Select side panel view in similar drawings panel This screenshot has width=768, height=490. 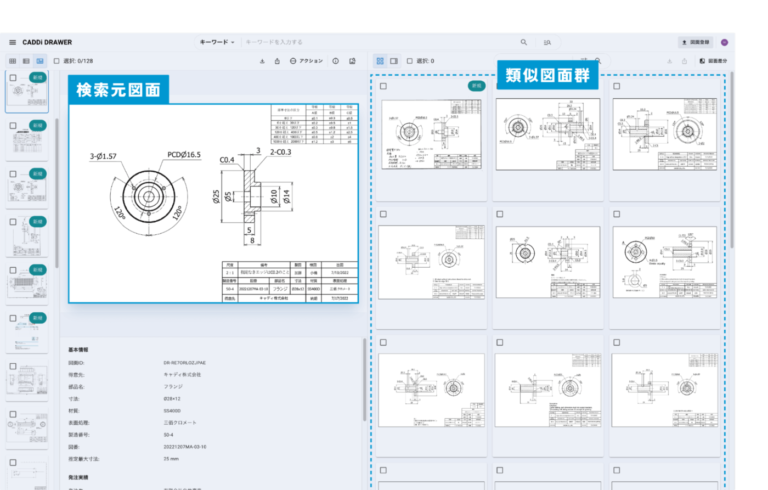click(x=394, y=61)
